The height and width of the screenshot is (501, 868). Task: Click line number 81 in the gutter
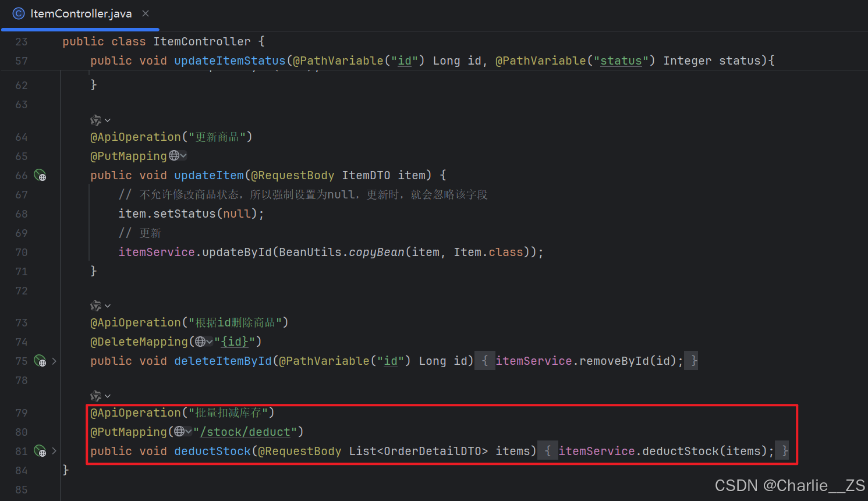click(x=22, y=451)
